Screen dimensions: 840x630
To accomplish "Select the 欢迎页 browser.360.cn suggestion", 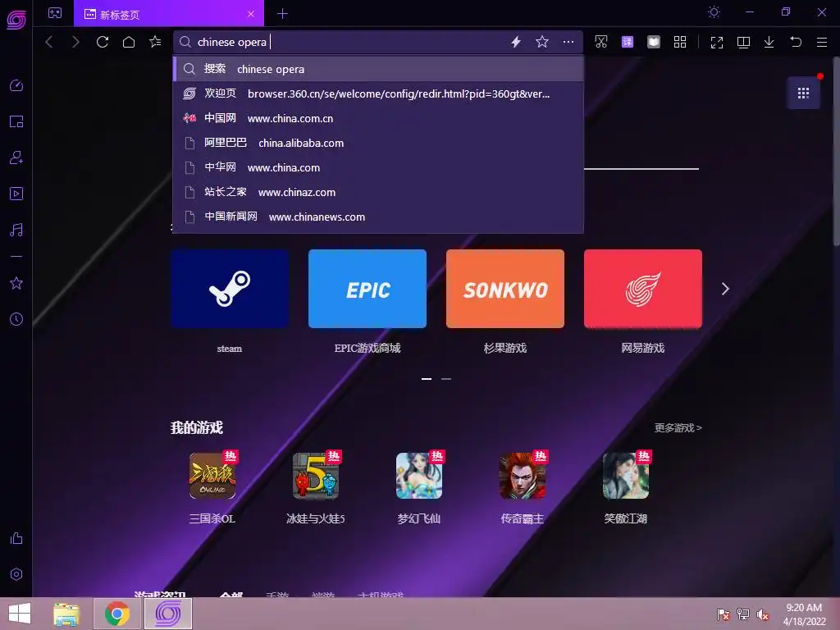I will [378, 94].
